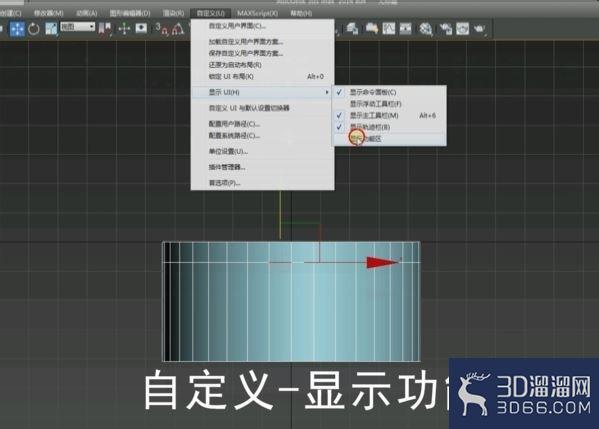Click the teapot Render Production icon

(x=480, y=29)
